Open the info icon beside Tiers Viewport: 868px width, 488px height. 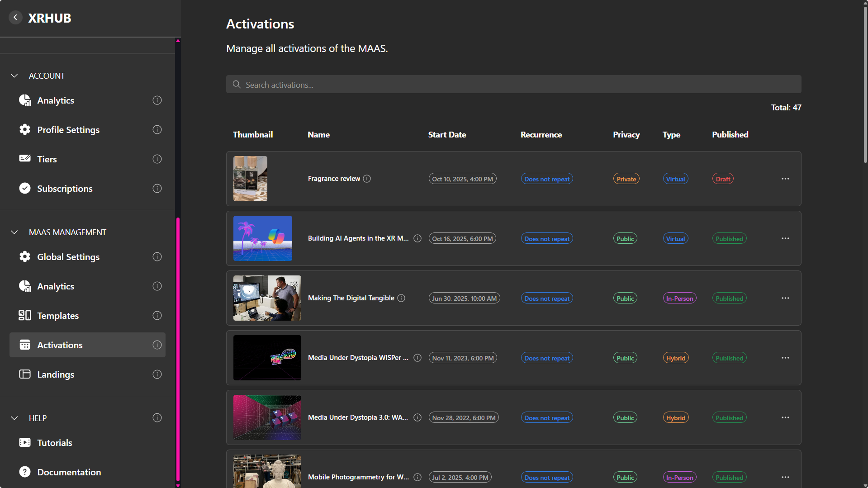coord(157,159)
